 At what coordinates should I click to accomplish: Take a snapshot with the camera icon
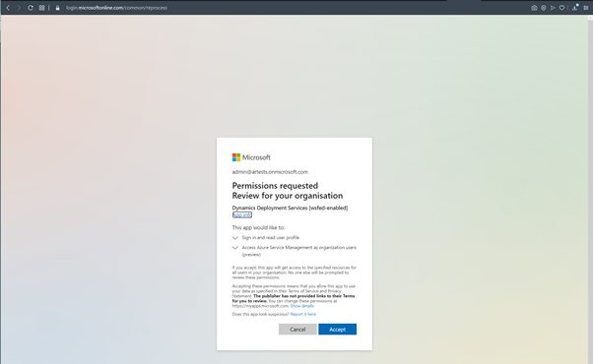click(534, 8)
